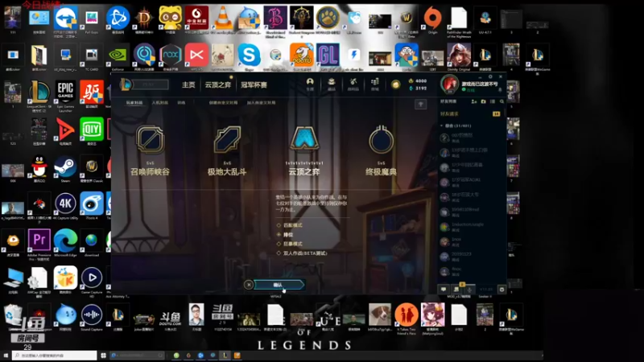Click the gold coin currency icon
Screen dimensions: 644x362
click(395, 84)
